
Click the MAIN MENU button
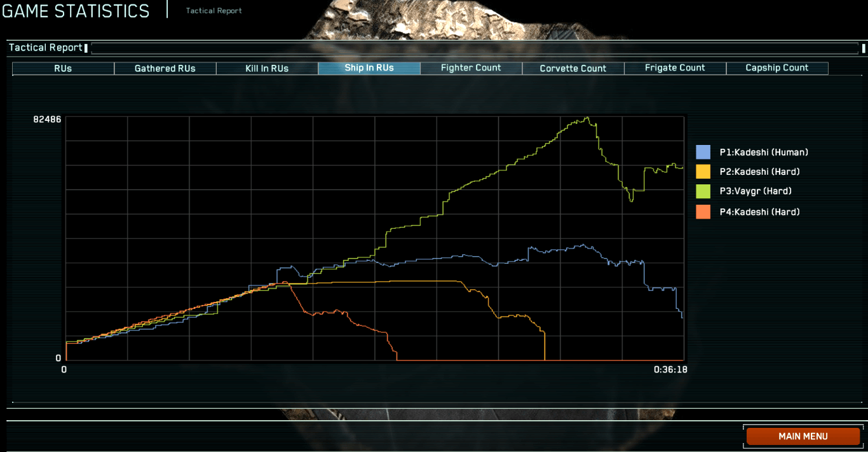tap(803, 436)
